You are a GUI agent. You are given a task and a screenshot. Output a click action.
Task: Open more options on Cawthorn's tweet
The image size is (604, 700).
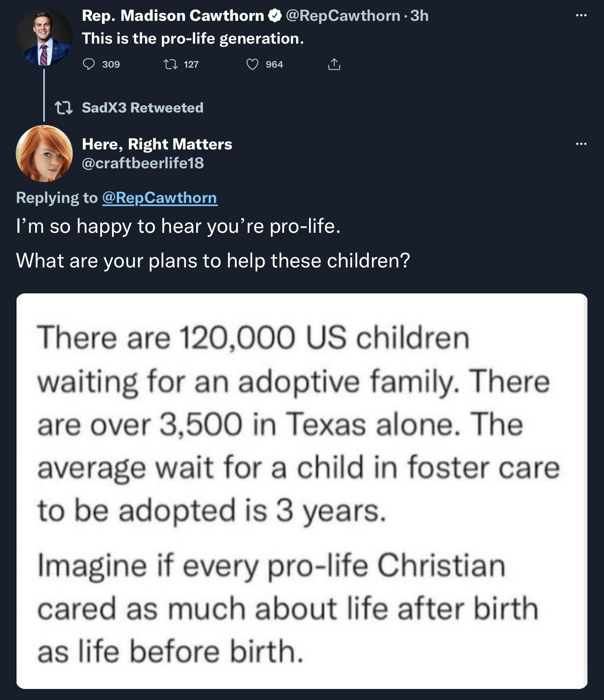point(581,15)
